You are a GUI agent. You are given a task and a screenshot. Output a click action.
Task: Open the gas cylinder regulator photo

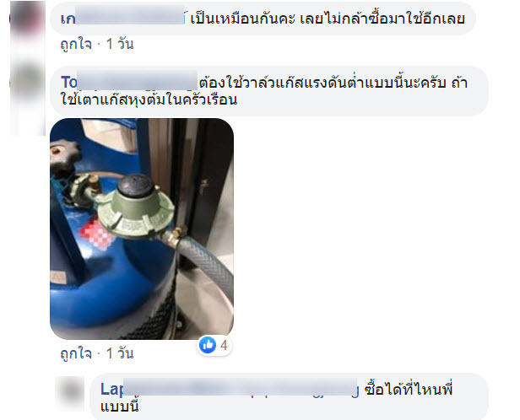[x=142, y=229]
